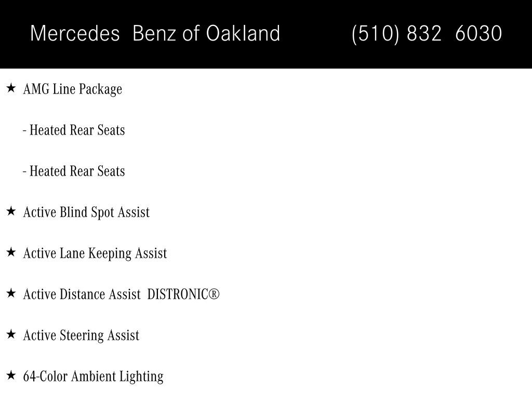Click the star bullet for Active Lane Keeping Assist
Image resolution: width=532 pixels, height=399 pixels.
coord(11,252)
